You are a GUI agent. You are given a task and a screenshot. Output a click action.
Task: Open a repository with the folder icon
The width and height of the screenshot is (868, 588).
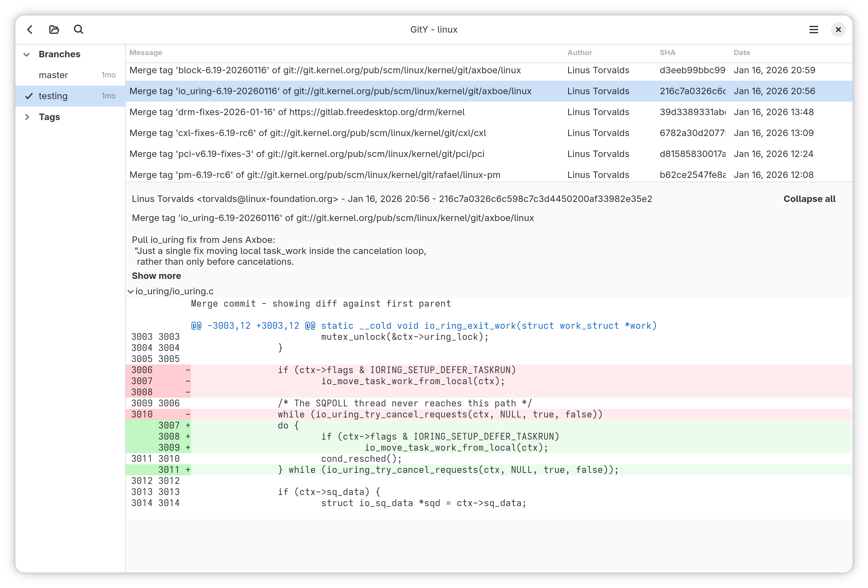pyautogui.click(x=54, y=30)
